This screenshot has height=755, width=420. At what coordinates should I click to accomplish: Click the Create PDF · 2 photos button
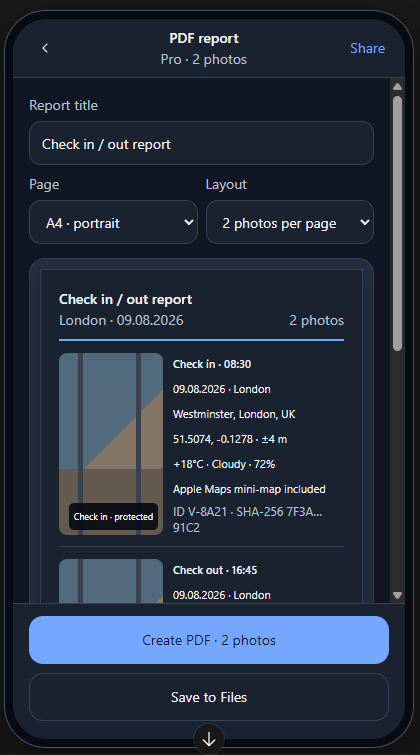click(x=209, y=640)
